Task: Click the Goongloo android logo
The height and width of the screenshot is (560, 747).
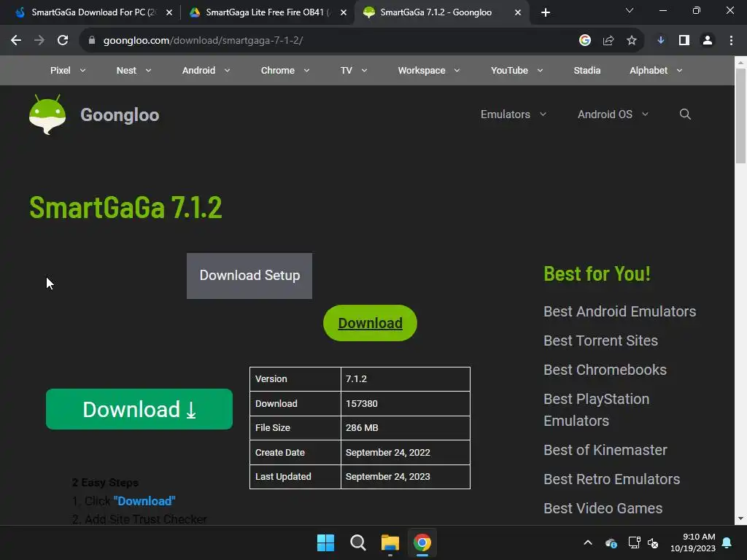Action: [x=47, y=114]
